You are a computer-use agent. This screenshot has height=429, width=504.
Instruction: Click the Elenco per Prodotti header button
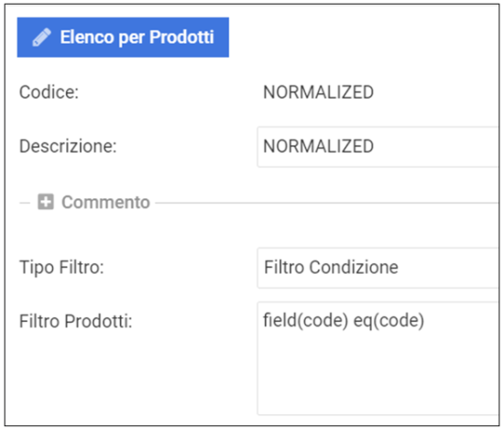point(123,38)
